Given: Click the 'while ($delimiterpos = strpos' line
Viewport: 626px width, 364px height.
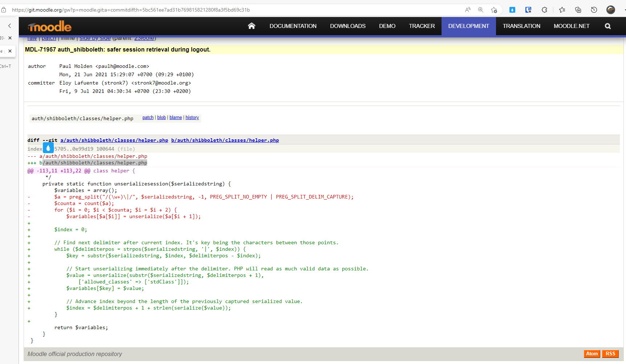Looking at the screenshot, I should tap(150, 249).
